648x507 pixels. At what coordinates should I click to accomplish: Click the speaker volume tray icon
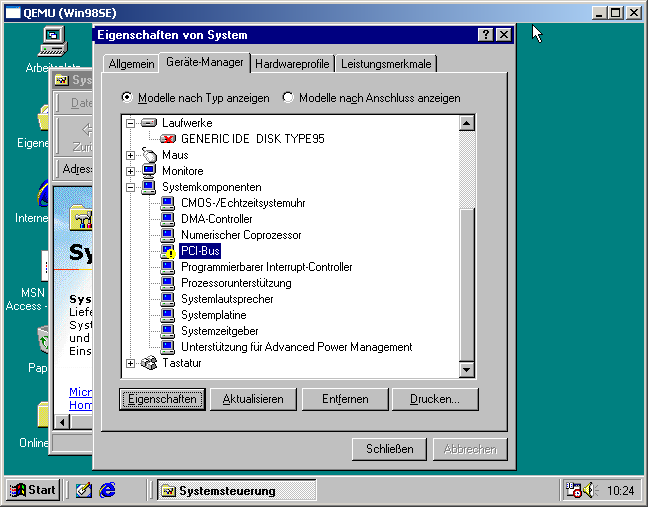pyautogui.click(x=591, y=490)
